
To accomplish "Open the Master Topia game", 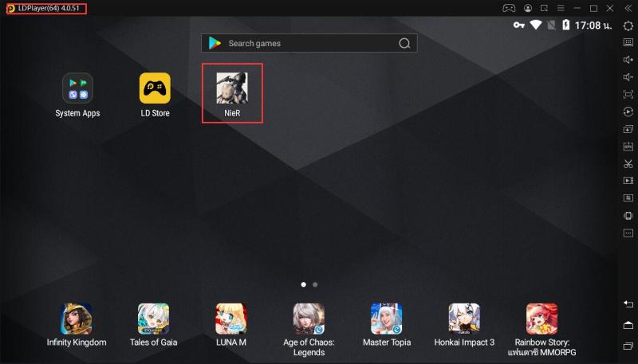I will click(x=387, y=325).
